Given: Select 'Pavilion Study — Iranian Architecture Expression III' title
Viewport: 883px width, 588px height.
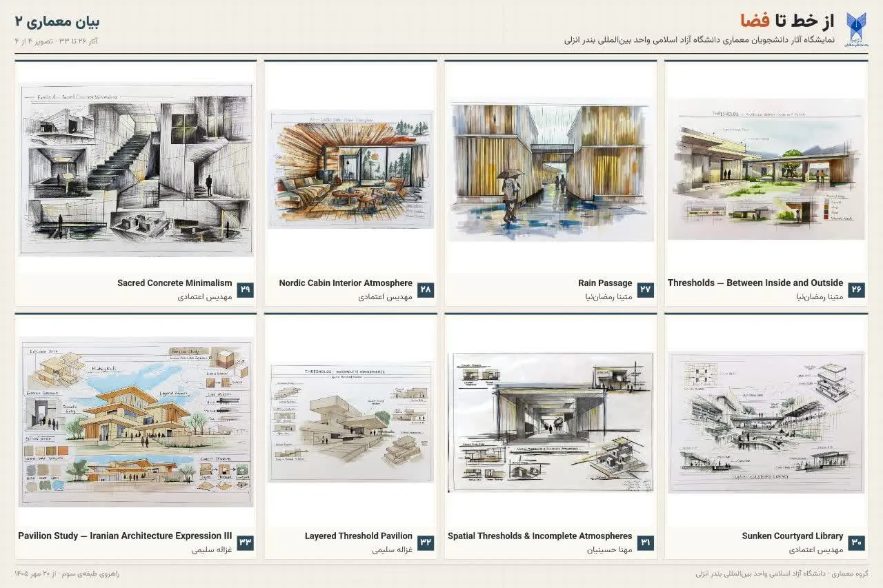Looking at the screenshot, I should point(125,536).
